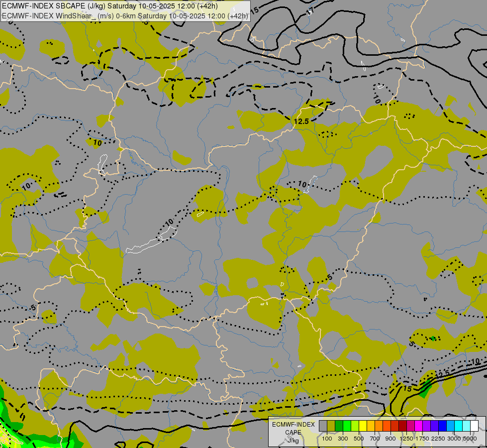Image resolution: width=487 pixels, height=448 pixels.
Task: Click the white swatch ending the legend
Action: [x=474, y=426]
